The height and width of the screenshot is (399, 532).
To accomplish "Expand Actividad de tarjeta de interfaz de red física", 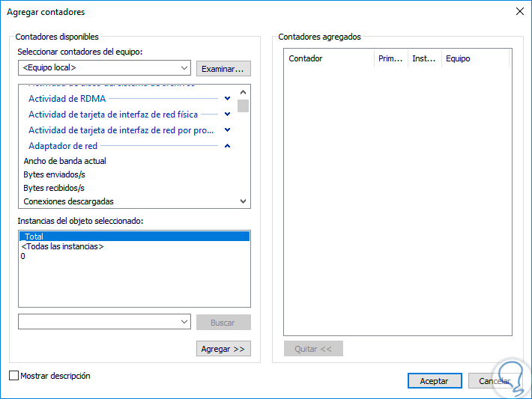I will coord(227,115).
